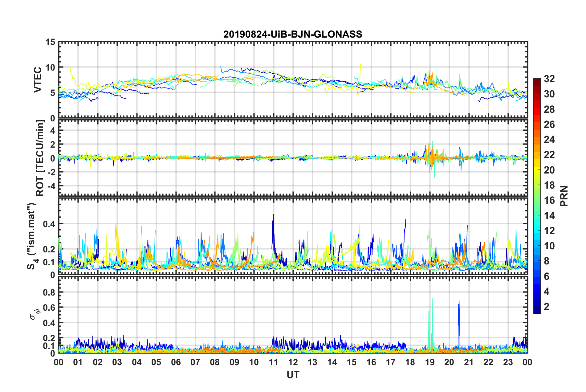The height and width of the screenshot is (392, 586).
Task: Select hour tick "05" on the UT axis
Action: coord(157,362)
